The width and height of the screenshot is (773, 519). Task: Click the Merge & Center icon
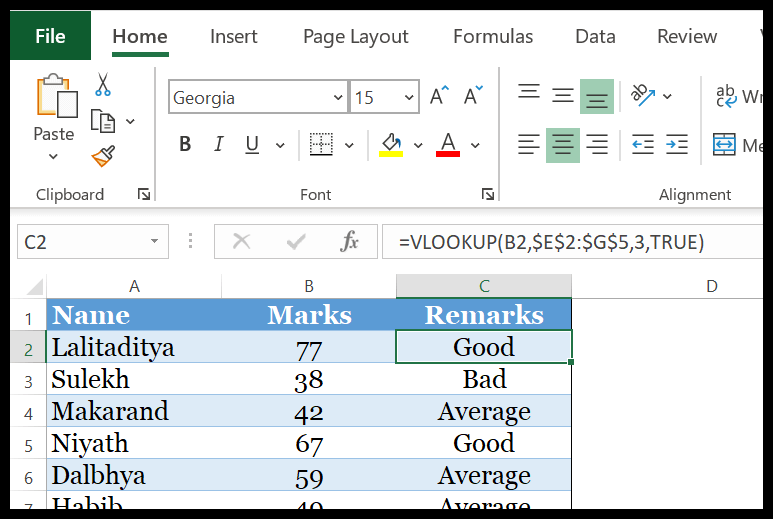coord(724,145)
